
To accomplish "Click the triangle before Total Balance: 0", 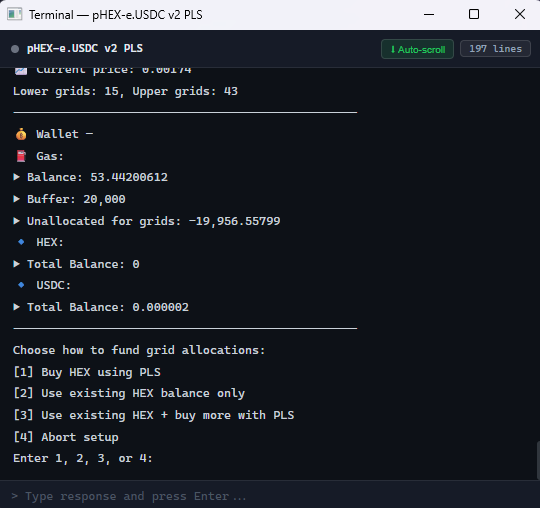I will pos(16,264).
